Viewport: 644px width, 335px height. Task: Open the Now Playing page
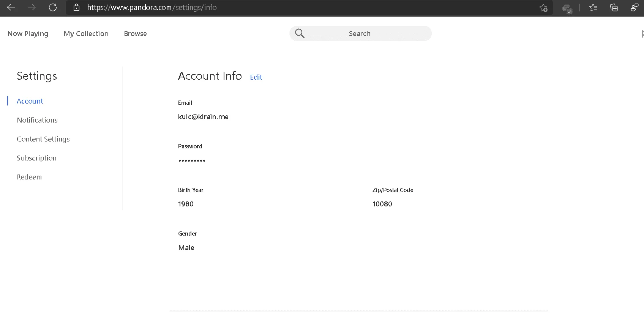click(x=28, y=33)
